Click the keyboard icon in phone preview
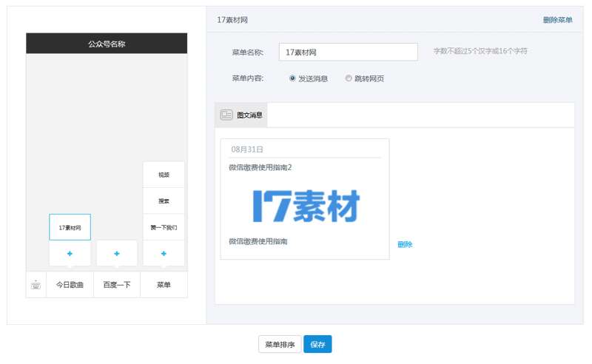This screenshot has height=364, width=592. click(x=36, y=285)
